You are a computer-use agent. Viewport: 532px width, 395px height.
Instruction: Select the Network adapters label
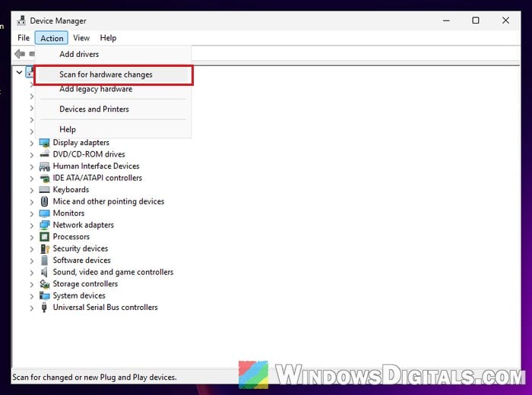click(84, 225)
